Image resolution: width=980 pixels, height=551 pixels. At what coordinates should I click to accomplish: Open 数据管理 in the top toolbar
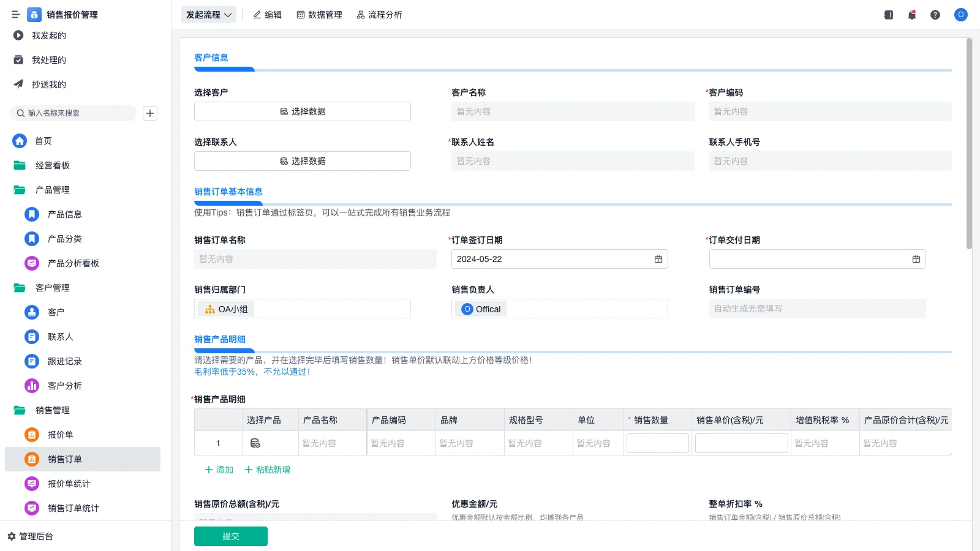319,15
